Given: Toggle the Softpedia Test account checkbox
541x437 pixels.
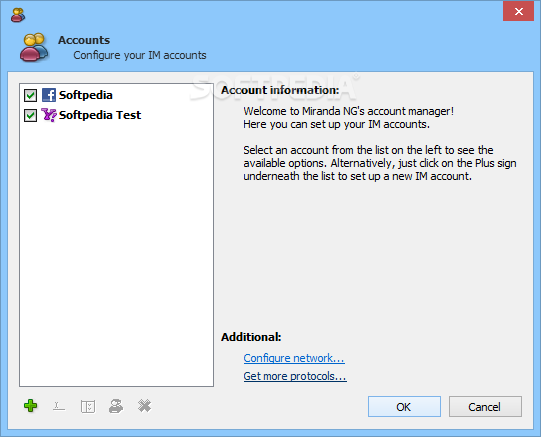Looking at the screenshot, I should point(30,115).
